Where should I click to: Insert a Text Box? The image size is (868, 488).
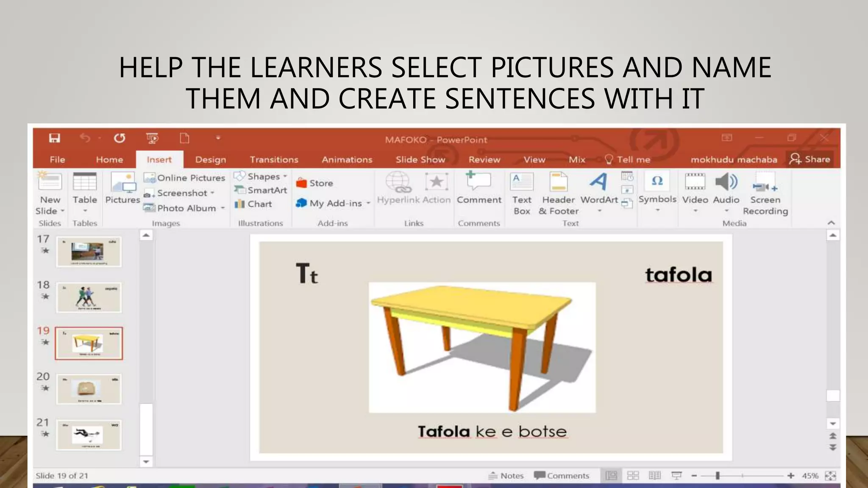pos(522,194)
